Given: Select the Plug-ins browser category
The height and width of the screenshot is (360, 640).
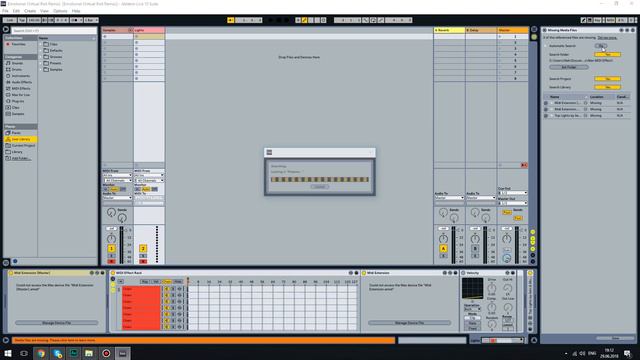Looking at the screenshot, I should point(18,101).
